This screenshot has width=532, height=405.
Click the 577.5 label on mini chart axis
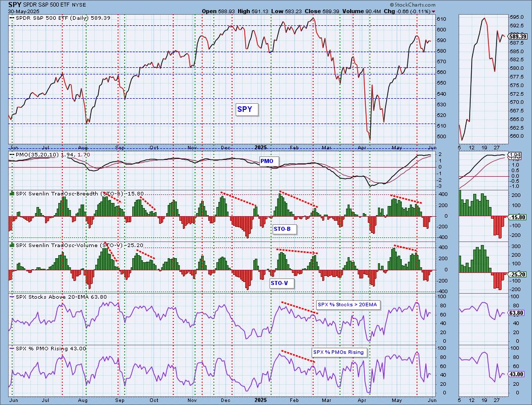click(x=517, y=76)
